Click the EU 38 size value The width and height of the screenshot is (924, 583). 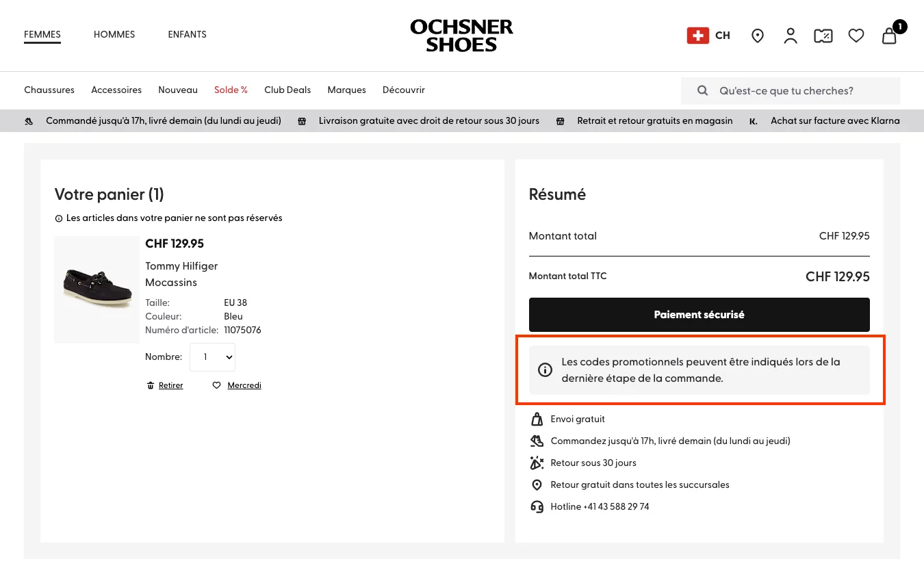tap(235, 302)
